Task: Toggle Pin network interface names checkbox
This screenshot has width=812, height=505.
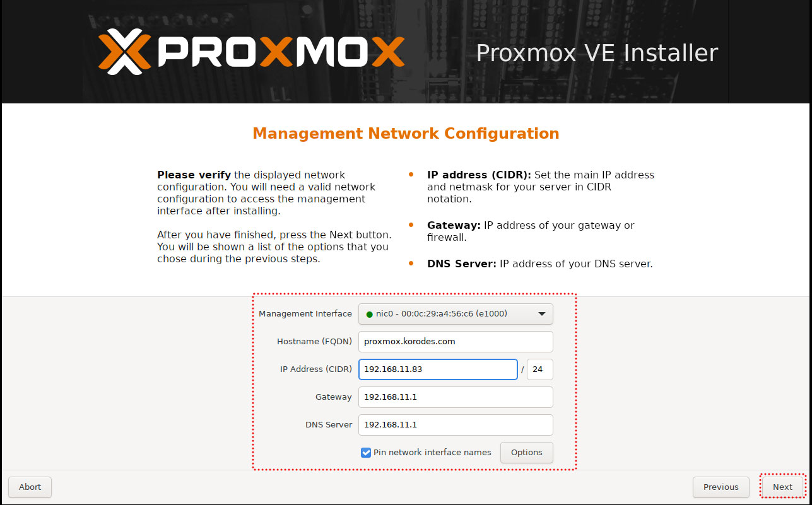Action: (366, 452)
